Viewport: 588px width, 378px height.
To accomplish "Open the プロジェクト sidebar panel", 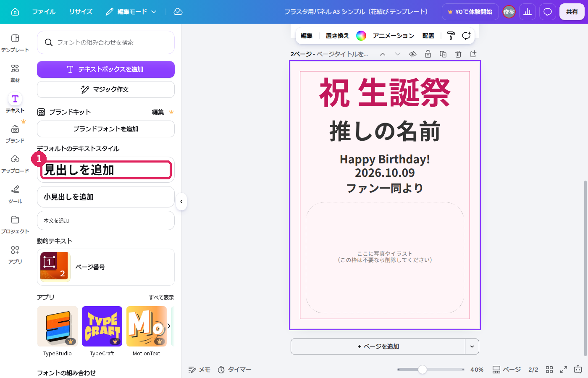I will [x=15, y=224].
